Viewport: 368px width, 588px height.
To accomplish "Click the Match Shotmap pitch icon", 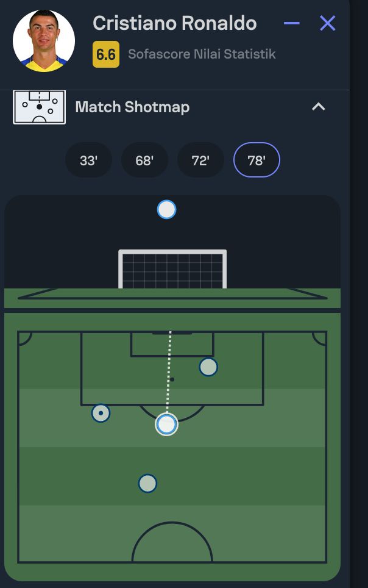I will click(40, 107).
